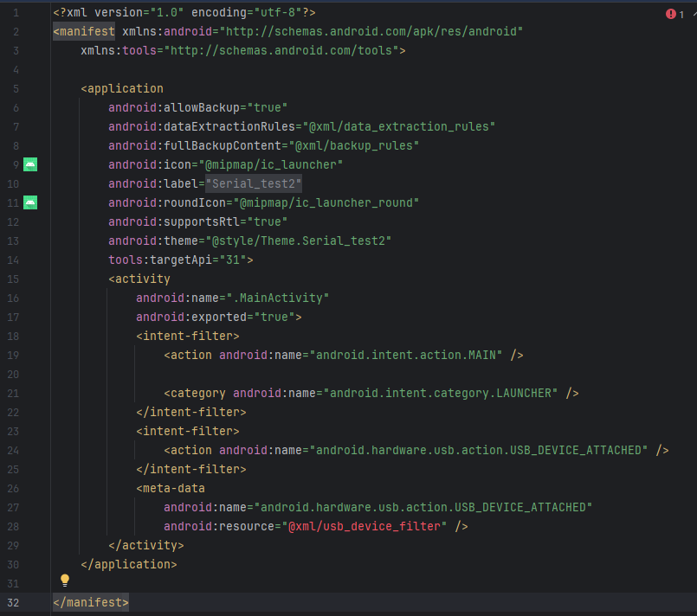
Task: Click the ".MainActivity" name value
Action: tap(278, 298)
